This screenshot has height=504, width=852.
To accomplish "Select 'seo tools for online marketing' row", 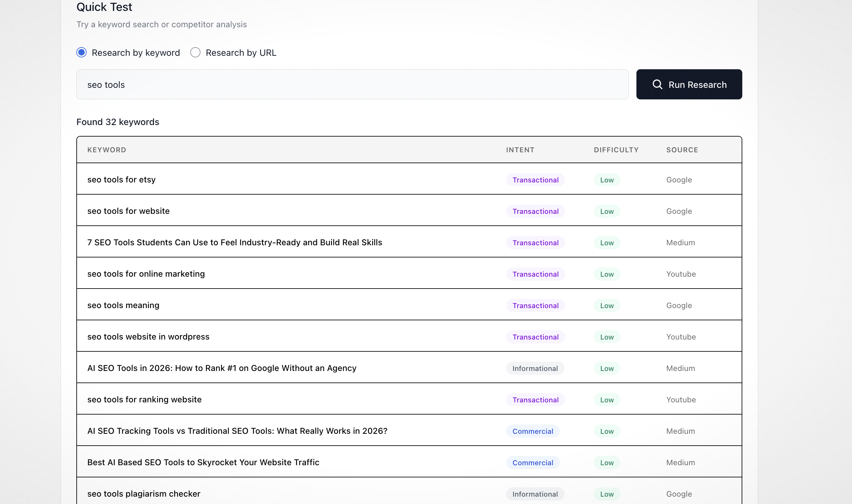I will (x=146, y=274).
